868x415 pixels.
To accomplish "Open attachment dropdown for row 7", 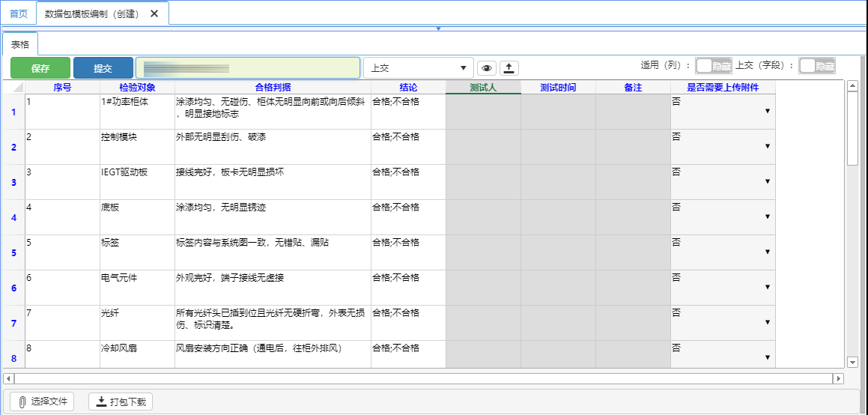I will (x=767, y=322).
